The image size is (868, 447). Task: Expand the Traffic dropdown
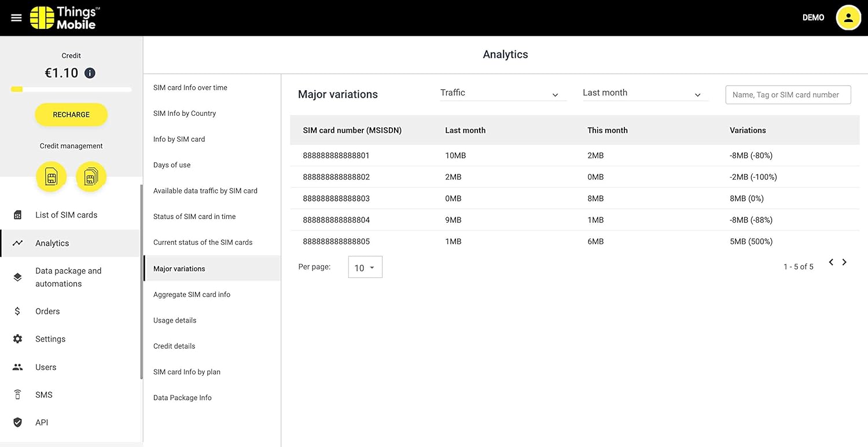[x=502, y=93]
